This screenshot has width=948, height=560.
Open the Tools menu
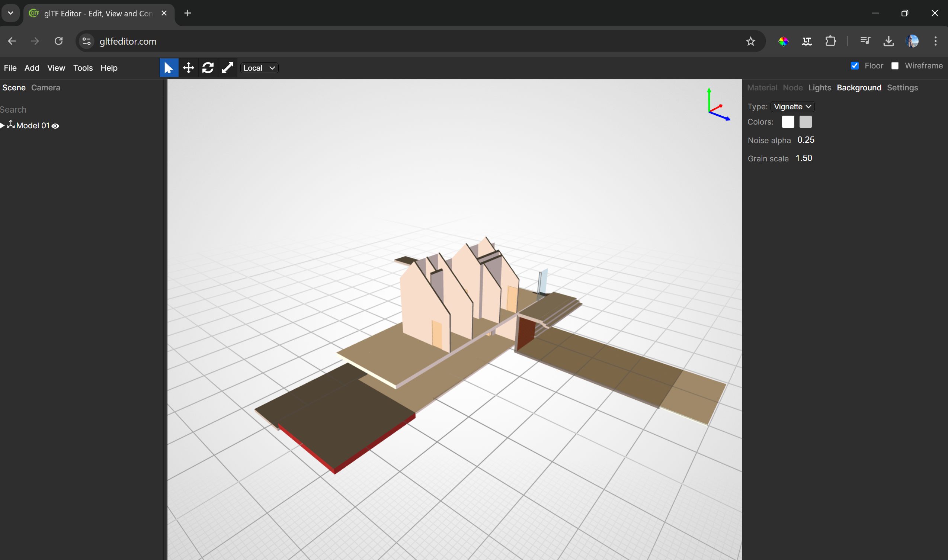[83, 68]
